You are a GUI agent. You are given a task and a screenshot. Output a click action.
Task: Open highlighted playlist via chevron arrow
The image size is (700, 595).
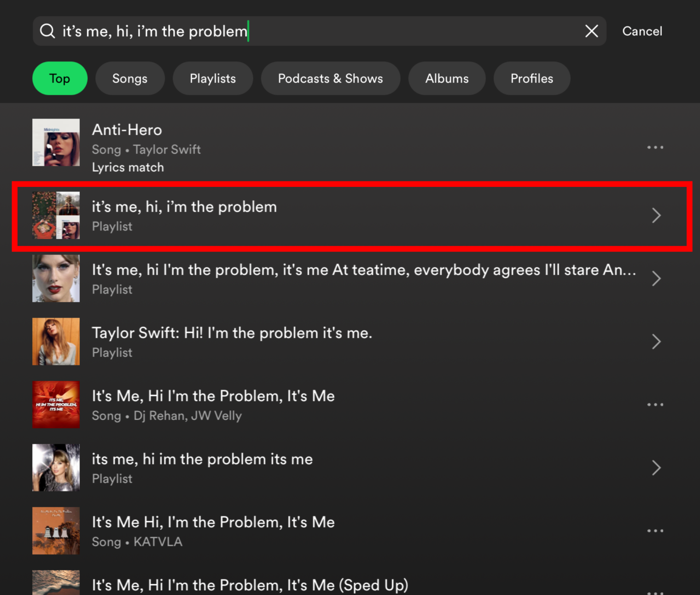tap(656, 215)
